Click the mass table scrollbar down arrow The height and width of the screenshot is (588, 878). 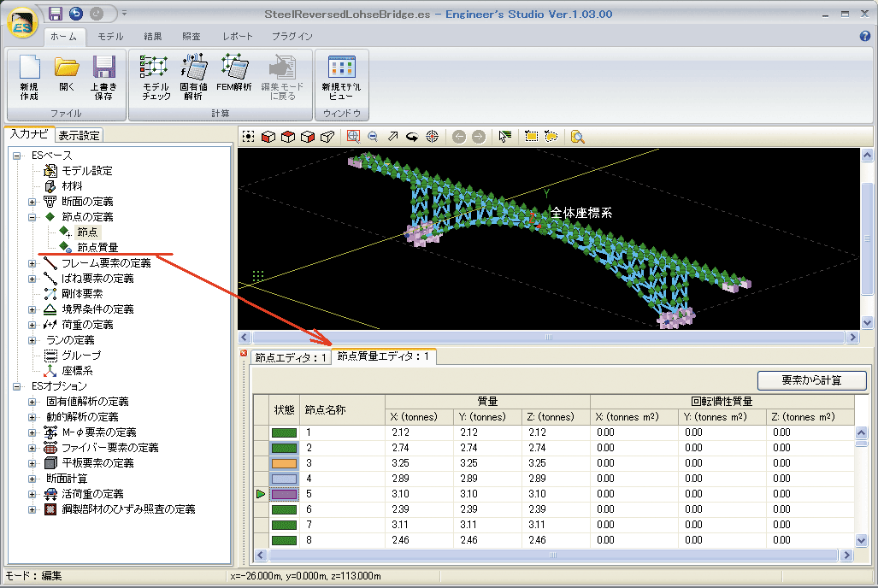click(x=861, y=540)
